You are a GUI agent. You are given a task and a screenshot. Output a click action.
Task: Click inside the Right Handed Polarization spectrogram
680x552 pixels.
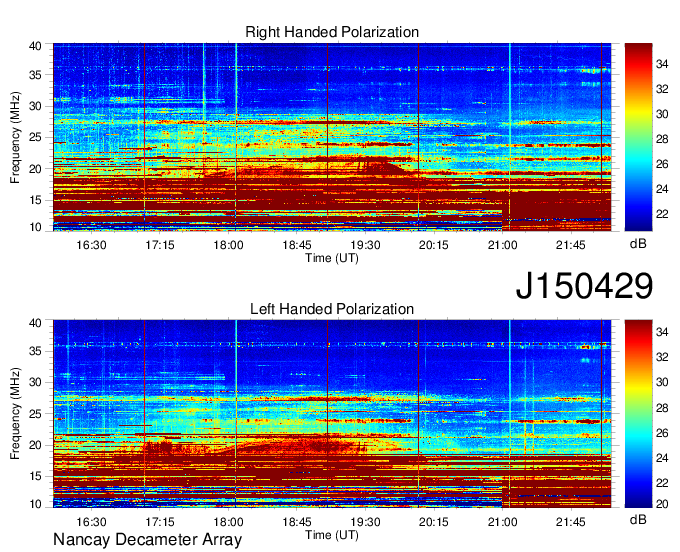pyautogui.click(x=332, y=137)
